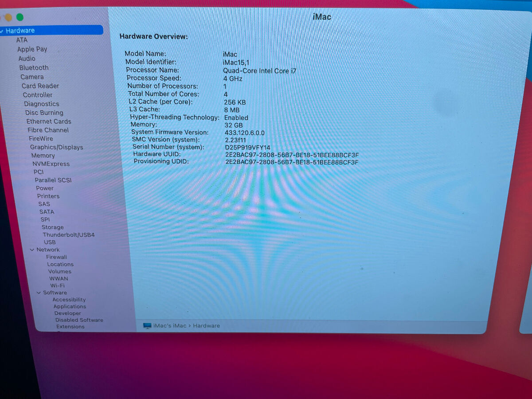Open the SATA entry
Screen dimensions: 532x399
pos(47,212)
